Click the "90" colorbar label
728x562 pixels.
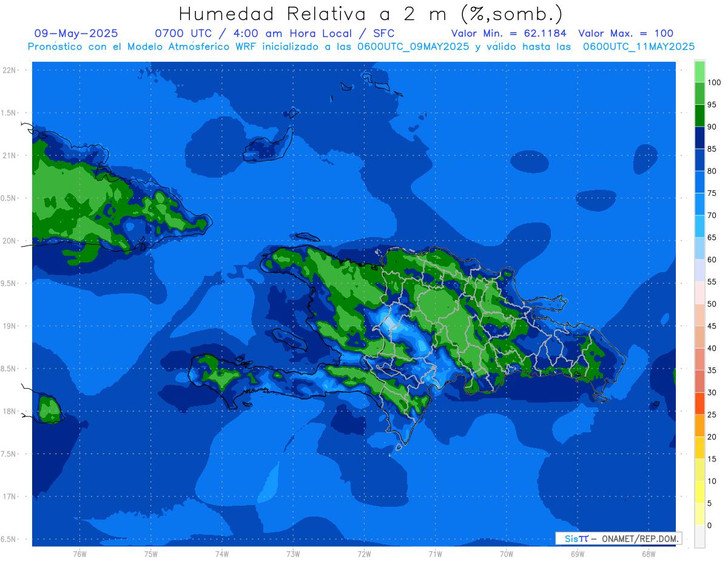712,127
